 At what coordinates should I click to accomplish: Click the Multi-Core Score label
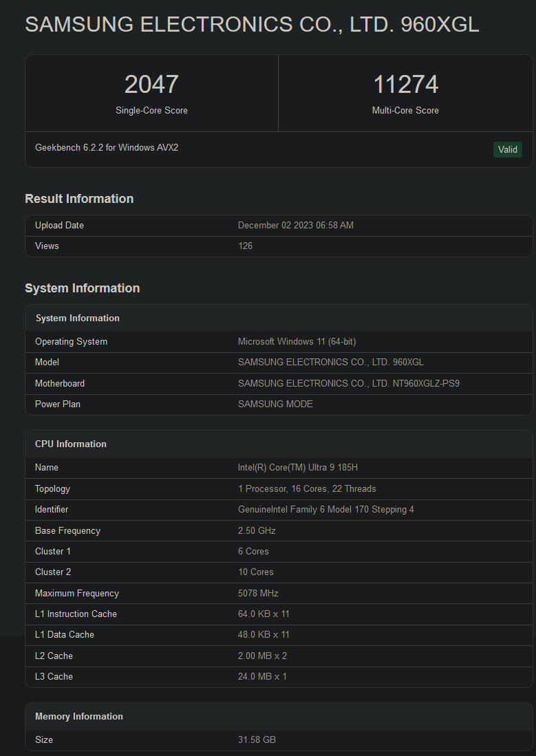click(405, 111)
